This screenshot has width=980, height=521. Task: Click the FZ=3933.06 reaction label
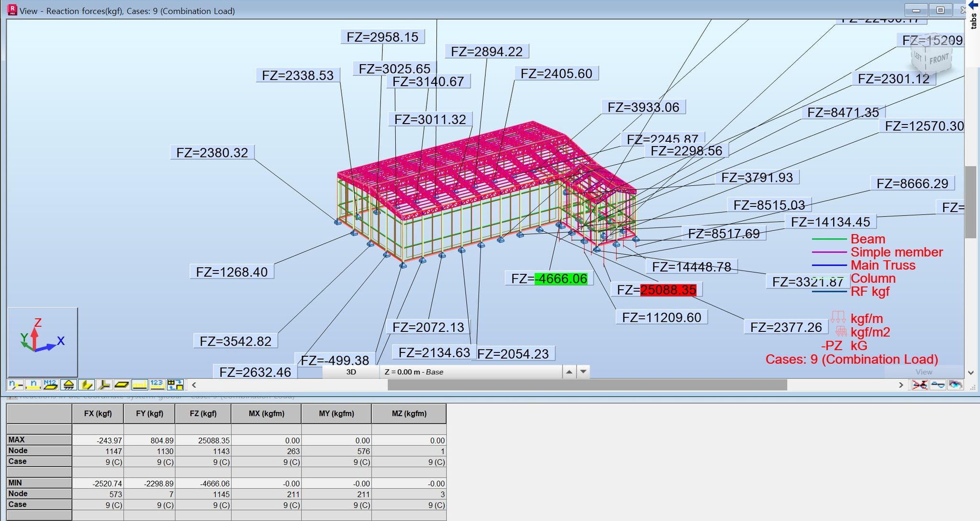click(x=643, y=107)
